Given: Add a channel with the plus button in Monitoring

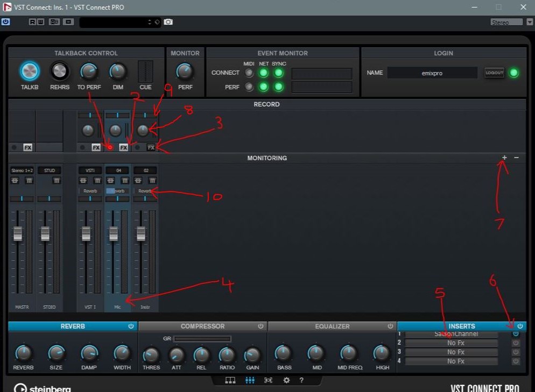Looking at the screenshot, I should point(504,158).
